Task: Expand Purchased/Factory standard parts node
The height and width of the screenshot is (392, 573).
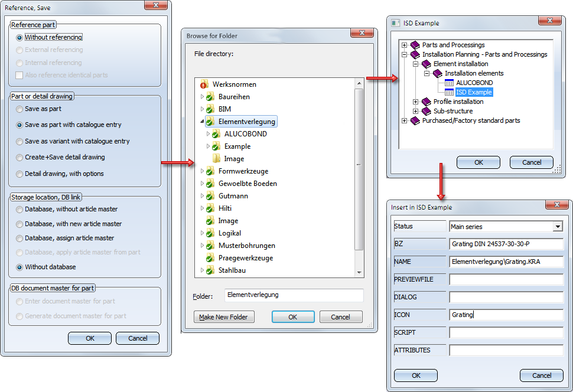Action: point(404,120)
